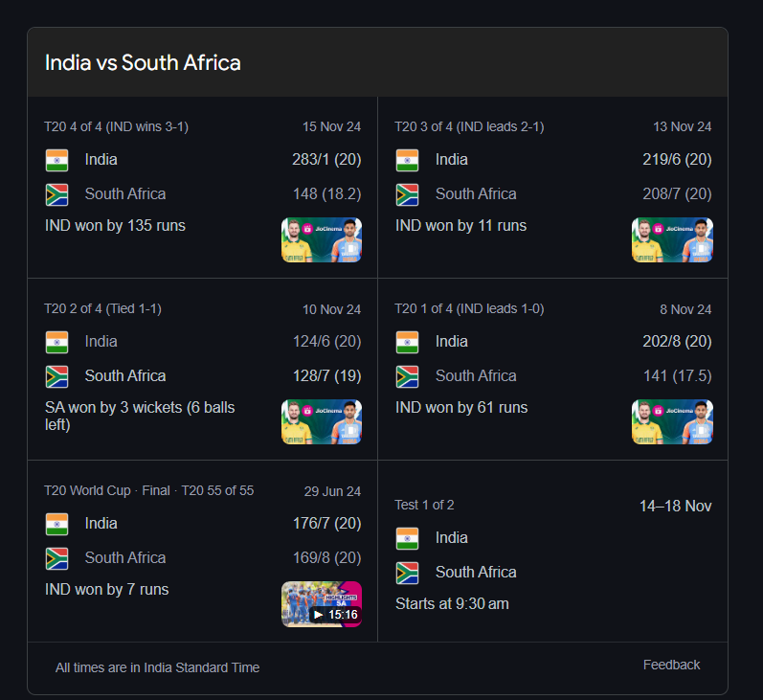This screenshot has height=700, width=763.
Task: Click India flag in upcoming Test match
Action: click(407, 538)
